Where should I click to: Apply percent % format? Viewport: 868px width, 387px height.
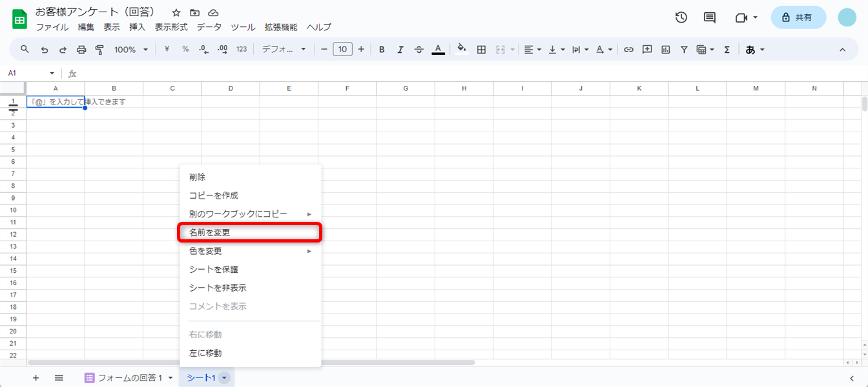185,49
